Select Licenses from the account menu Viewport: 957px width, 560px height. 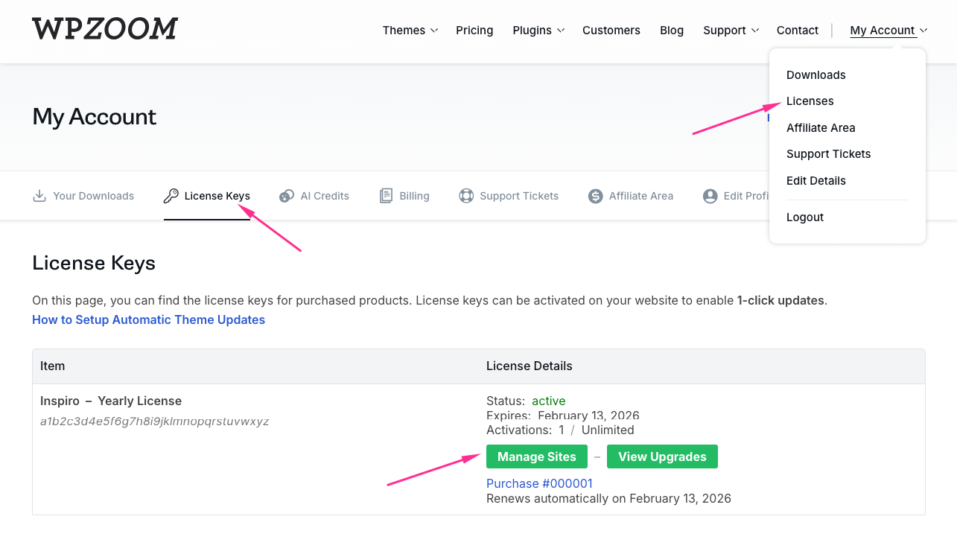[810, 101]
